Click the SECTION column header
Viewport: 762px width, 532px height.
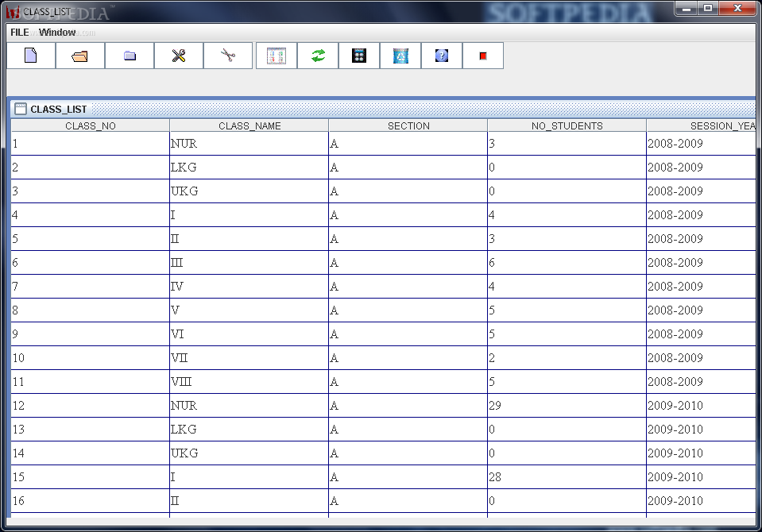pos(408,125)
